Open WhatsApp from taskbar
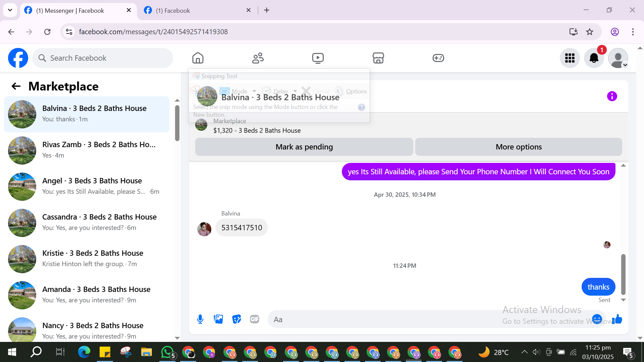 pos(167,352)
